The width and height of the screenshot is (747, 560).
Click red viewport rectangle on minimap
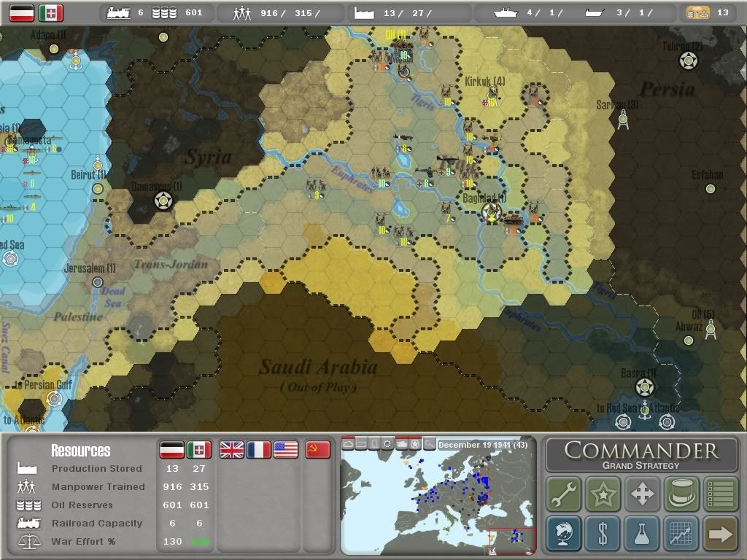(513, 540)
